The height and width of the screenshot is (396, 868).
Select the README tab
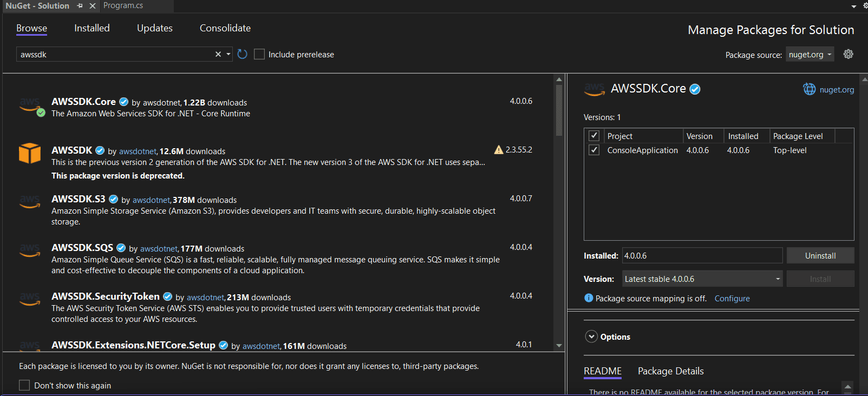click(603, 371)
